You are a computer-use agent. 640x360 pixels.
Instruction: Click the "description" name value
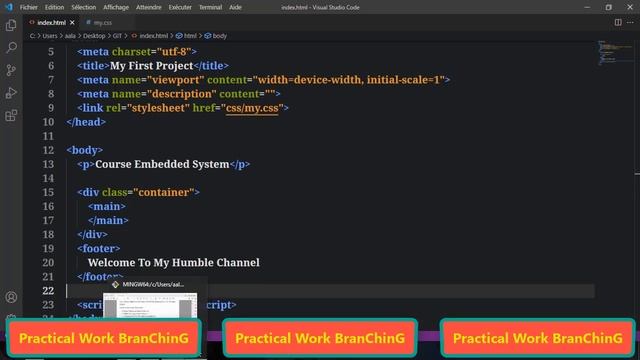(x=182, y=94)
